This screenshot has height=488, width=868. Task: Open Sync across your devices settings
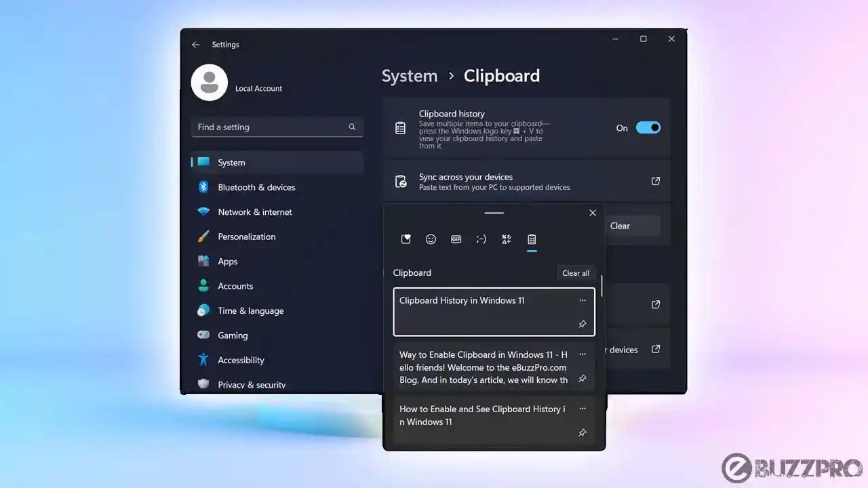[528, 181]
